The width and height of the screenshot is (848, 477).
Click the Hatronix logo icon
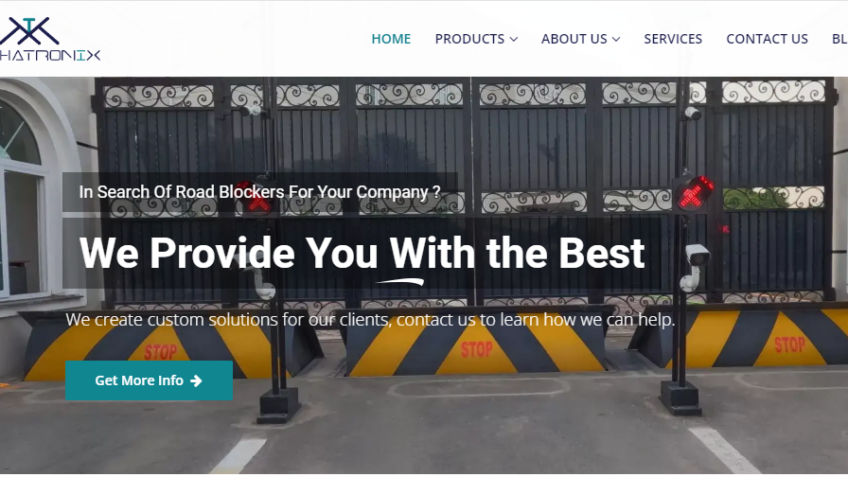[29, 31]
